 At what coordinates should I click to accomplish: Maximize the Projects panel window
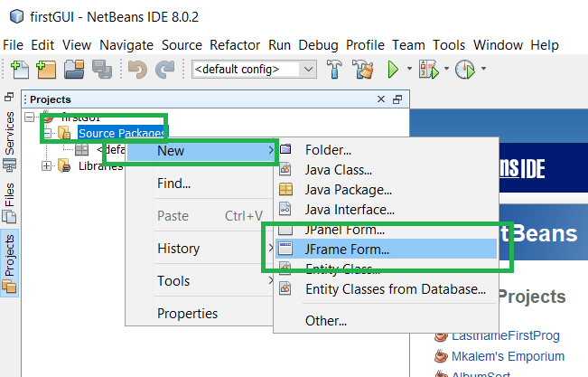point(397,99)
